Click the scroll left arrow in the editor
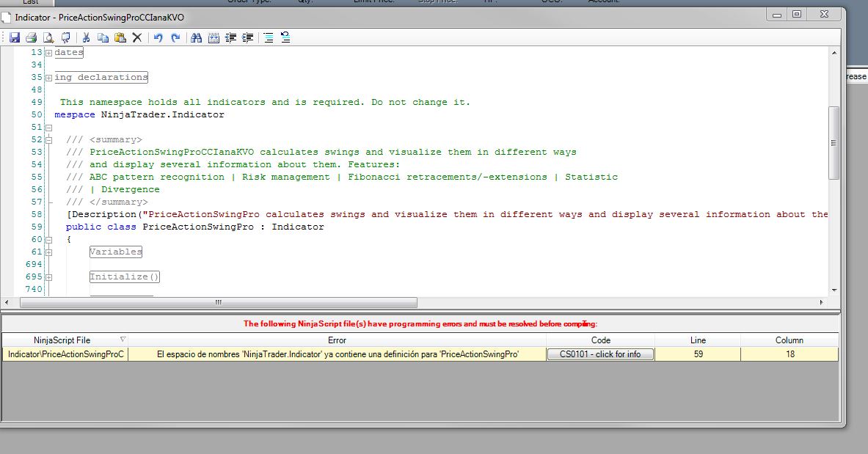Viewport: 868px width, 454px height. 7,302
